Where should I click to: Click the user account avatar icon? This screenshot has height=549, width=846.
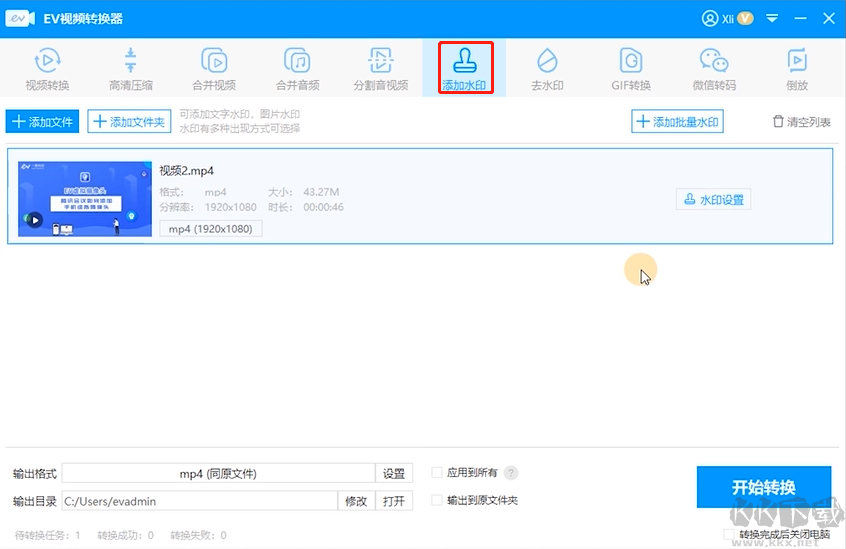(x=710, y=19)
